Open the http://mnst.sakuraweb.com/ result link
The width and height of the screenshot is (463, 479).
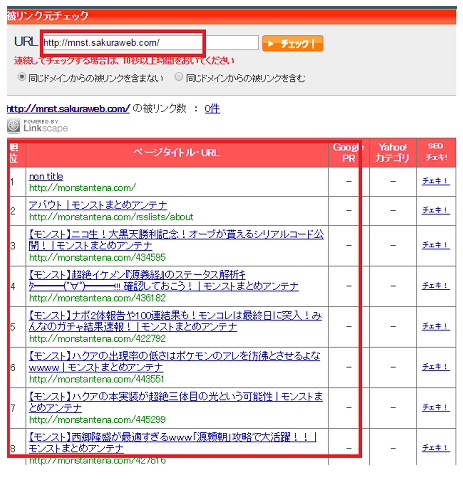(68, 109)
